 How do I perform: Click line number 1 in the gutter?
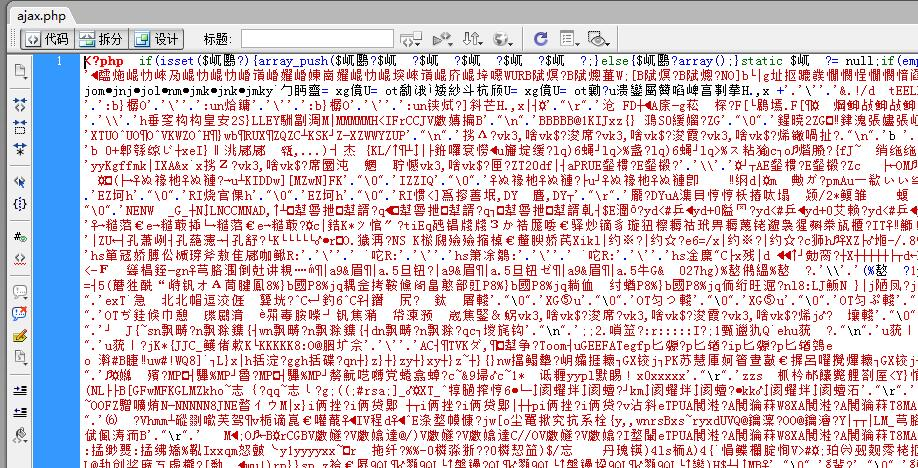pyautogui.click(x=58, y=61)
